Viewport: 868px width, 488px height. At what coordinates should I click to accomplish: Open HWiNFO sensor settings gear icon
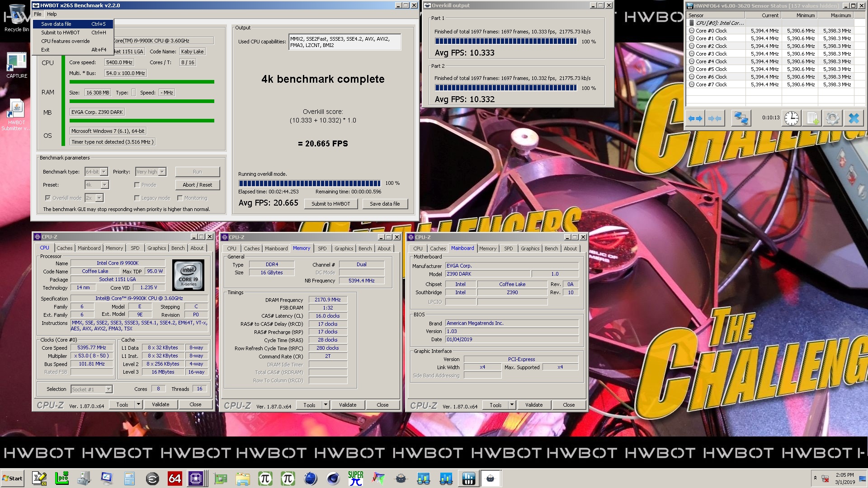pos(832,118)
